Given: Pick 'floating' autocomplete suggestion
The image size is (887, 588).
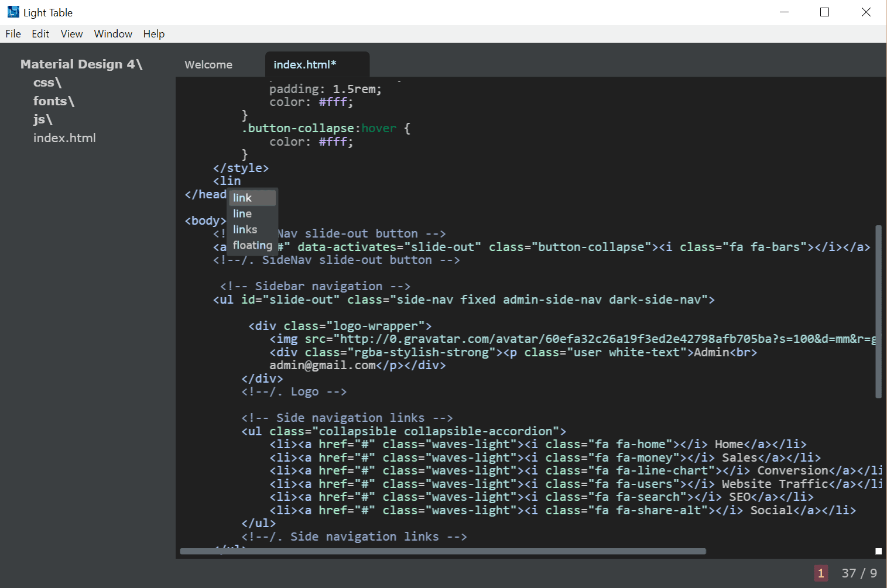Looking at the screenshot, I should pos(252,245).
